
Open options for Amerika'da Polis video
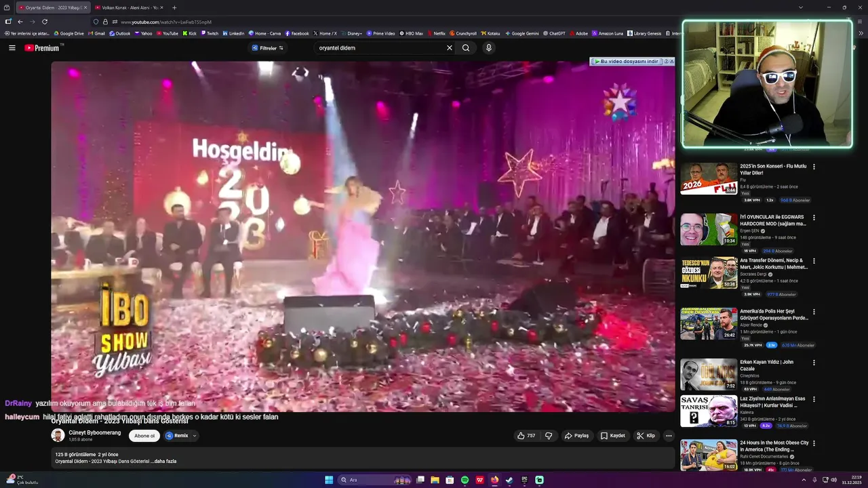[814, 312]
